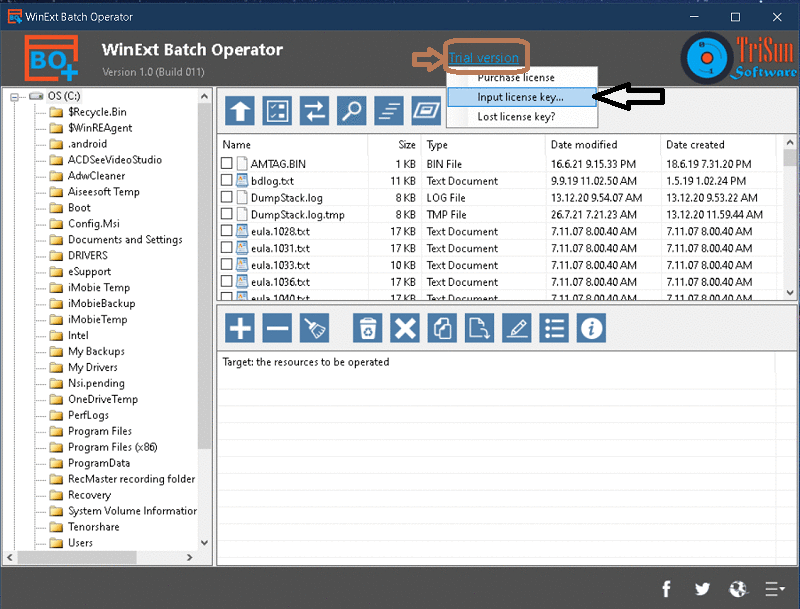This screenshot has height=609, width=800.
Task: Click the Facebook icon at bottom right
Action: (x=666, y=589)
